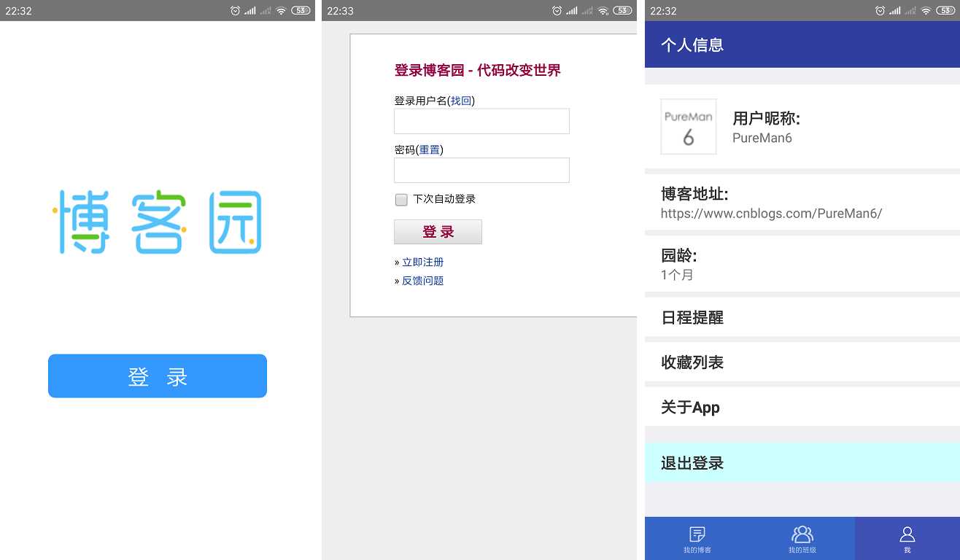Tap battery icon in 个人信息 screen status bar

coord(945,11)
